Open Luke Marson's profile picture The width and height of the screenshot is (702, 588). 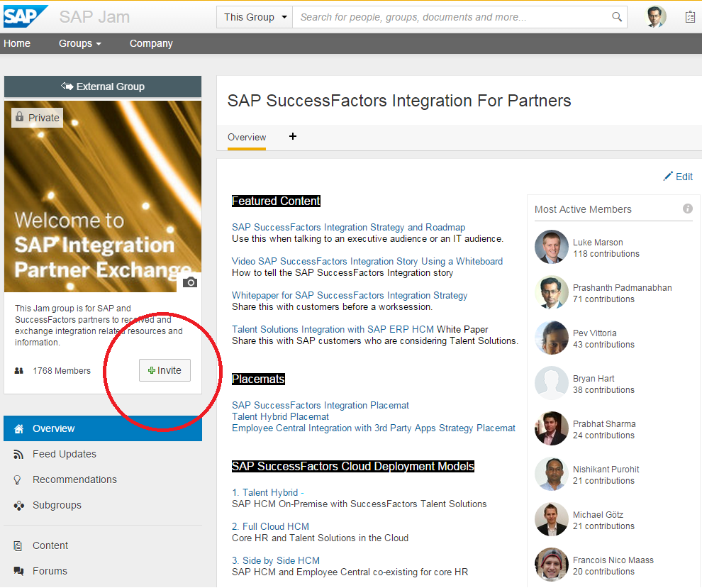(551, 247)
